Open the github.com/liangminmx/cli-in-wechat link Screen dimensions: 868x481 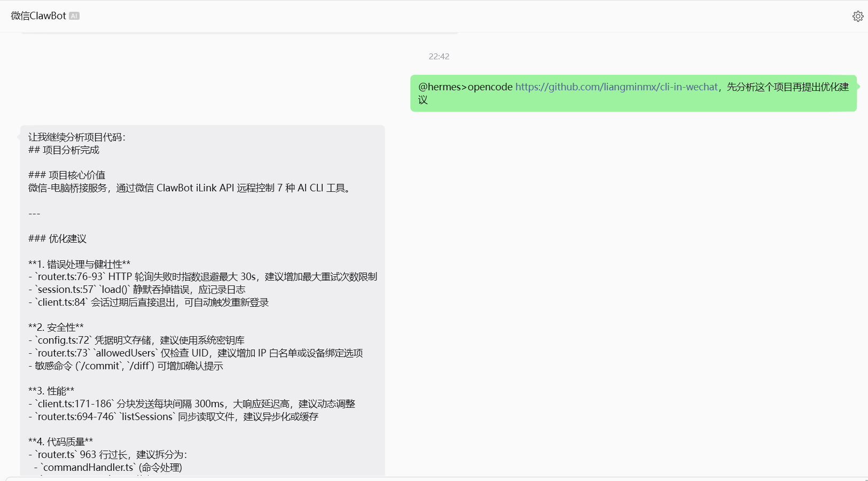pos(616,87)
